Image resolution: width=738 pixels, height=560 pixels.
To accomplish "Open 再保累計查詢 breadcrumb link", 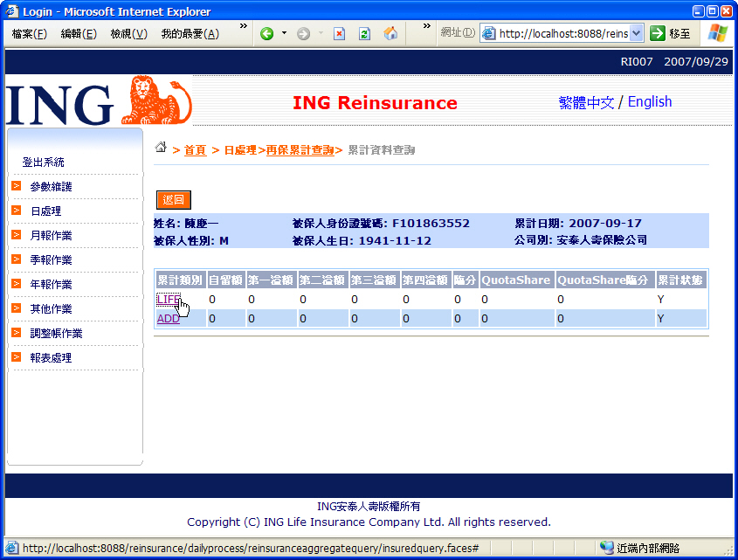I will (300, 150).
